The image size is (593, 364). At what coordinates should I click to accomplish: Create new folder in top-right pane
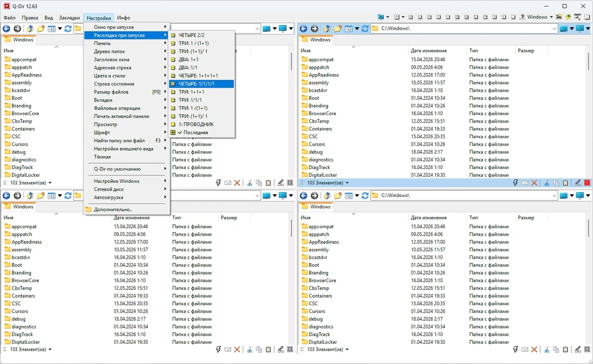(x=338, y=29)
